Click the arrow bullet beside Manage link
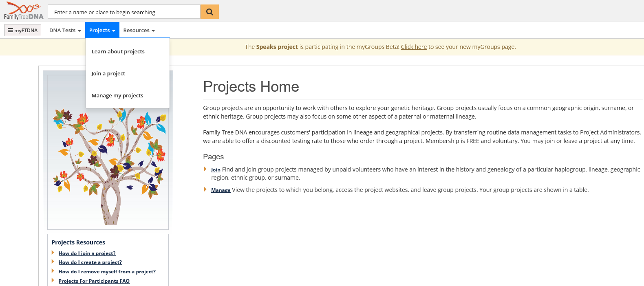The width and height of the screenshot is (644, 286). pyautogui.click(x=205, y=189)
